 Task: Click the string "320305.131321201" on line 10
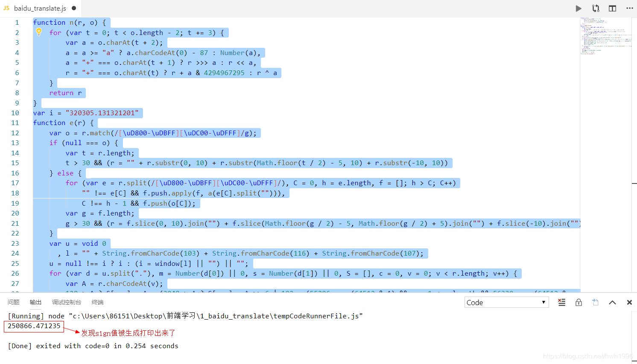tap(102, 113)
